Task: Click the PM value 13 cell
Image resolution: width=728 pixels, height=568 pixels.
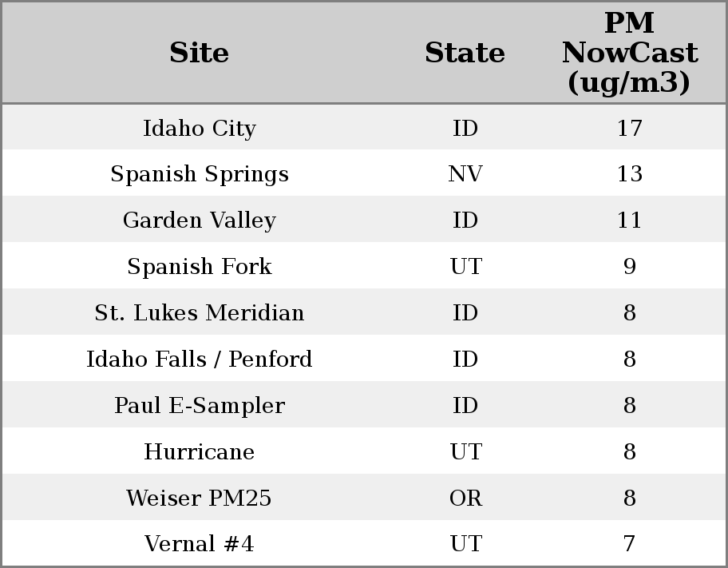Action: (629, 174)
